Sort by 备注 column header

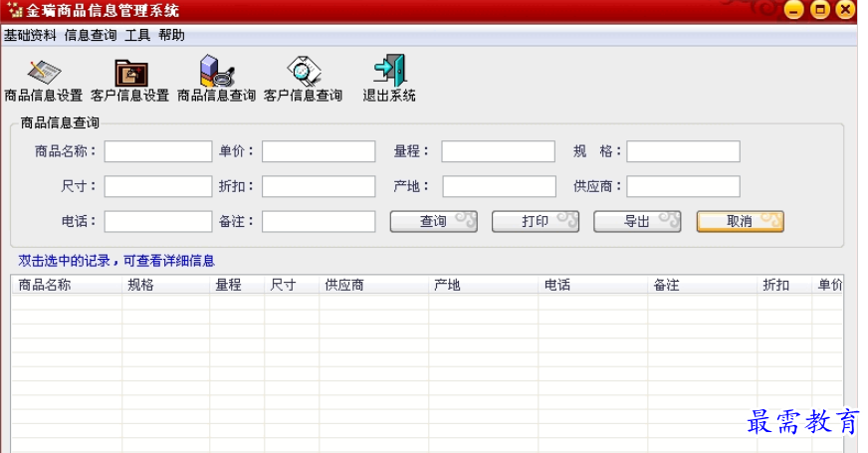[x=703, y=285]
